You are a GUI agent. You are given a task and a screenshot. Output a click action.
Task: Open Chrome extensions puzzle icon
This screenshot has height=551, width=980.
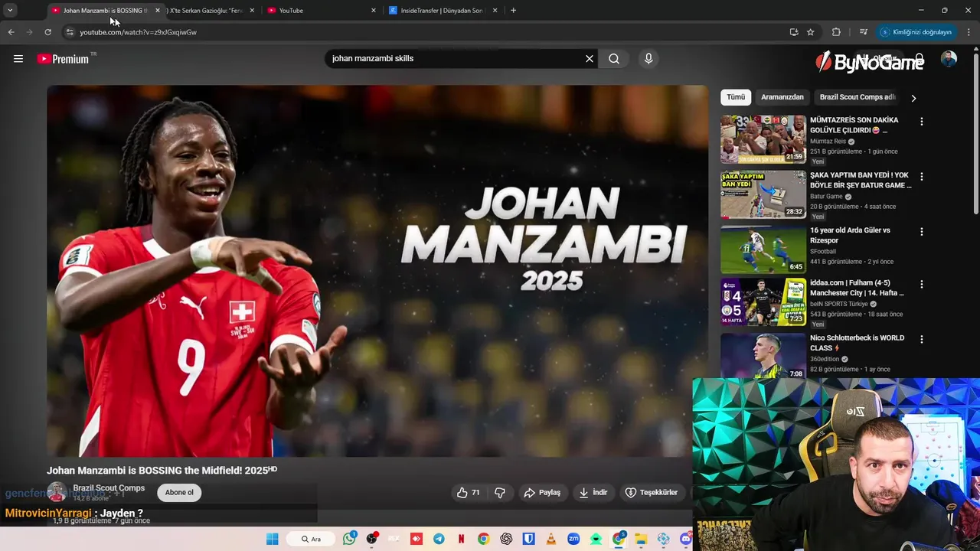[x=836, y=32]
